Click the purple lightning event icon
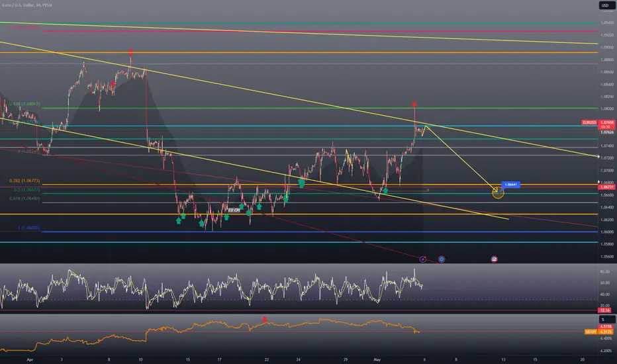 (422, 259)
